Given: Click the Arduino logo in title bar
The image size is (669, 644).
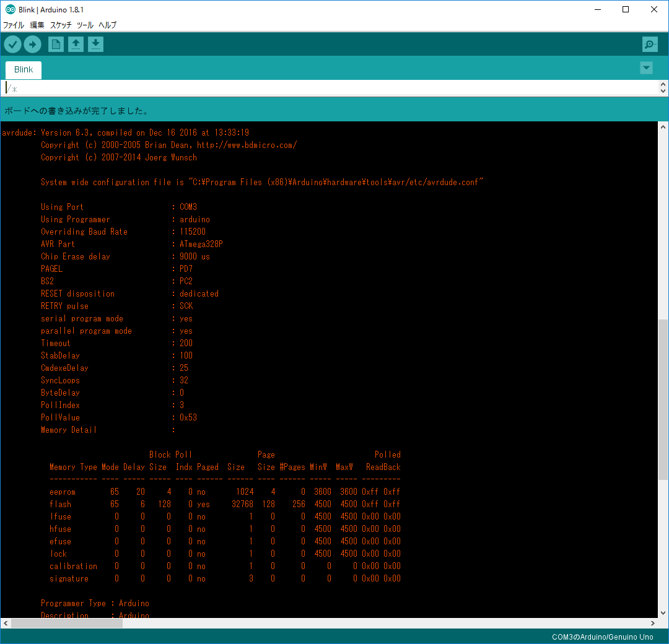Looking at the screenshot, I should (10, 9).
